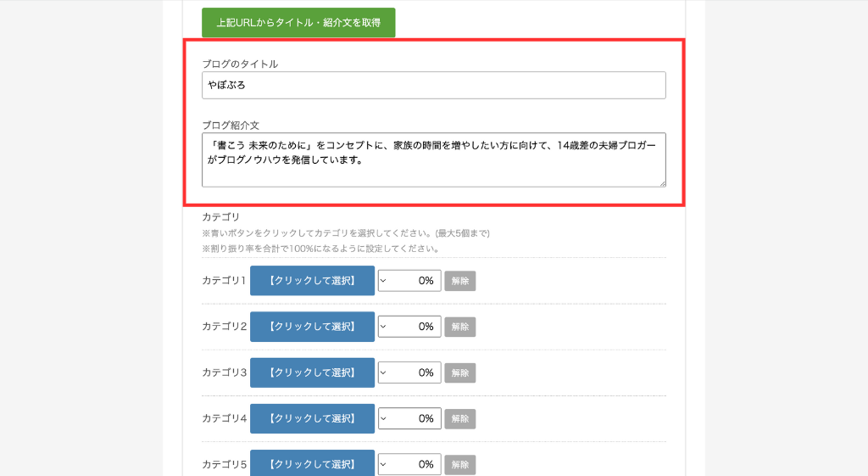Click the カテゴリ4 解除 button
868x476 pixels.
tap(460, 418)
